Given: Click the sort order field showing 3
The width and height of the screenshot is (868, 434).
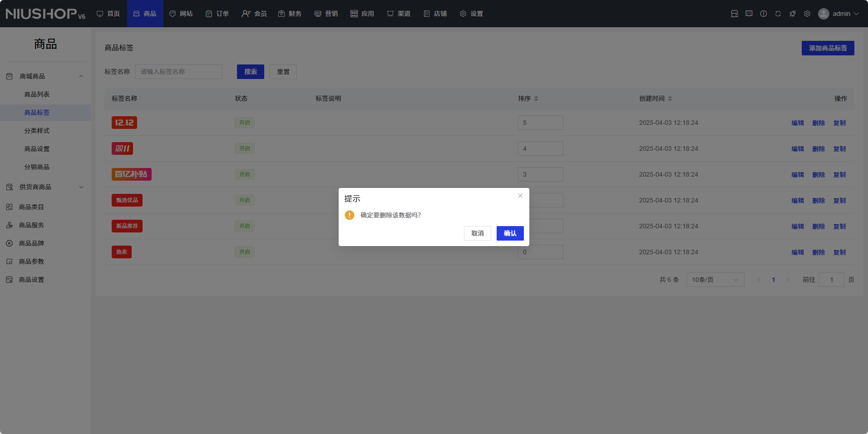Looking at the screenshot, I should 541,174.
